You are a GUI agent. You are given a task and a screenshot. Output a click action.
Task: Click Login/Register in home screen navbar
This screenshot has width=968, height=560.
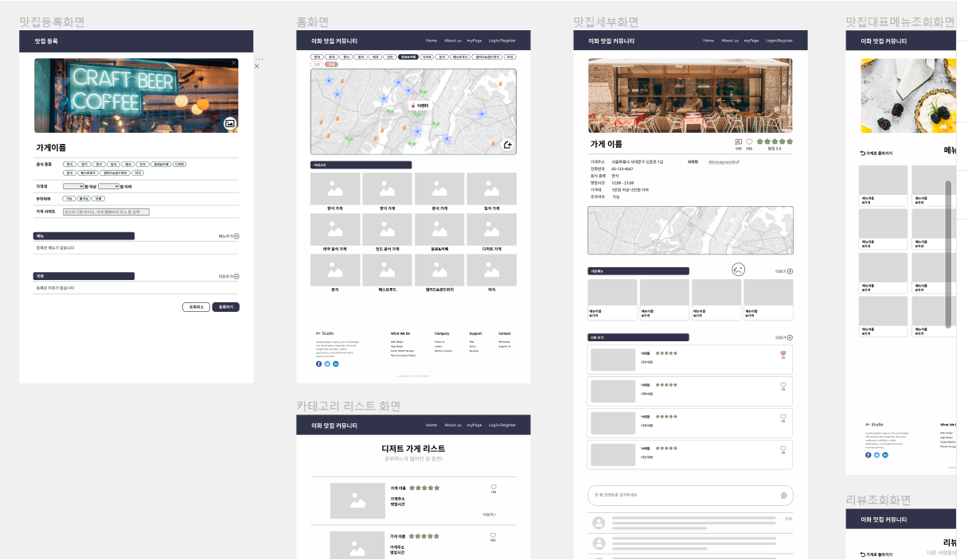pos(502,41)
